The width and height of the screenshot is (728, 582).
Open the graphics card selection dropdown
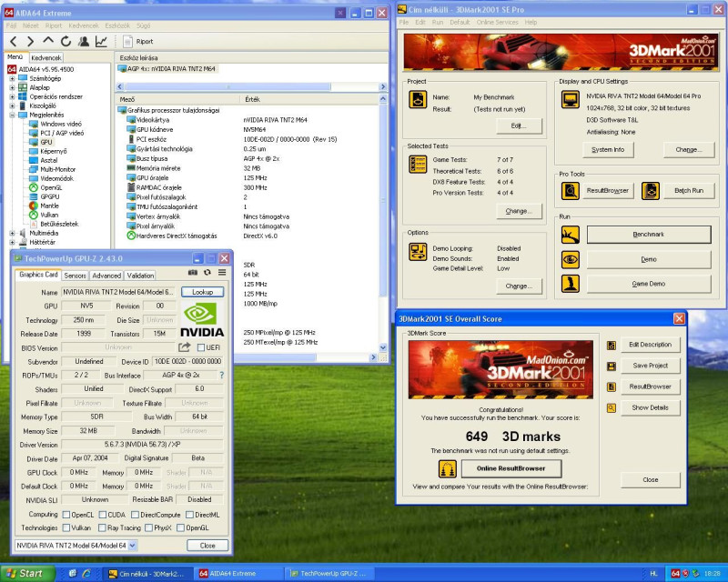132,545
